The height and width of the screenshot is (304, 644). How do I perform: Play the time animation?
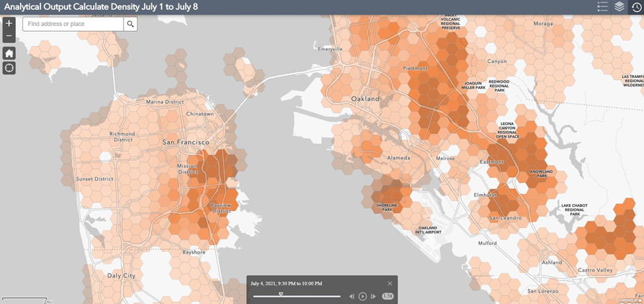(362, 296)
